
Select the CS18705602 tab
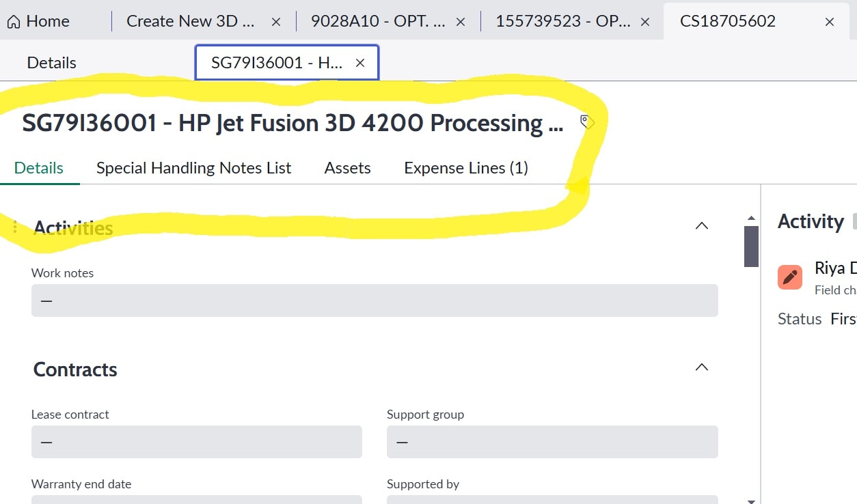tap(728, 21)
